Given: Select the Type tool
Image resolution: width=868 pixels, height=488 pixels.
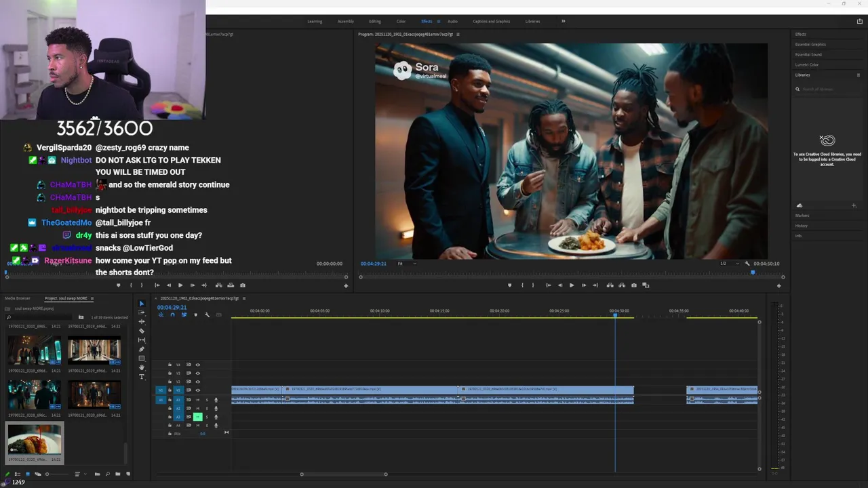Looking at the screenshot, I should pyautogui.click(x=142, y=376).
